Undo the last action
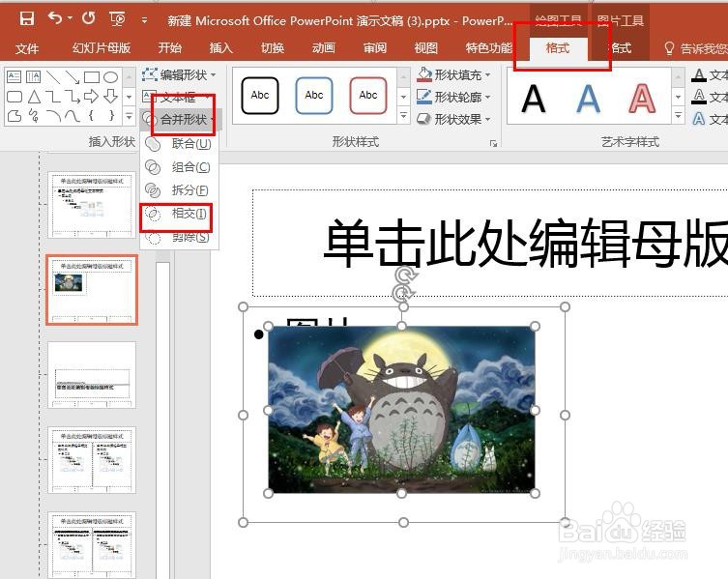 tap(55, 18)
